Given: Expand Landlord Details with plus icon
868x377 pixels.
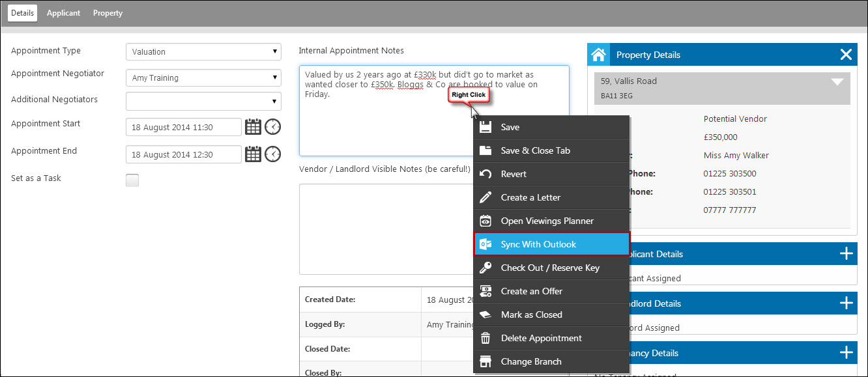Looking at the screenshot, I should click(x=846, y=303).
